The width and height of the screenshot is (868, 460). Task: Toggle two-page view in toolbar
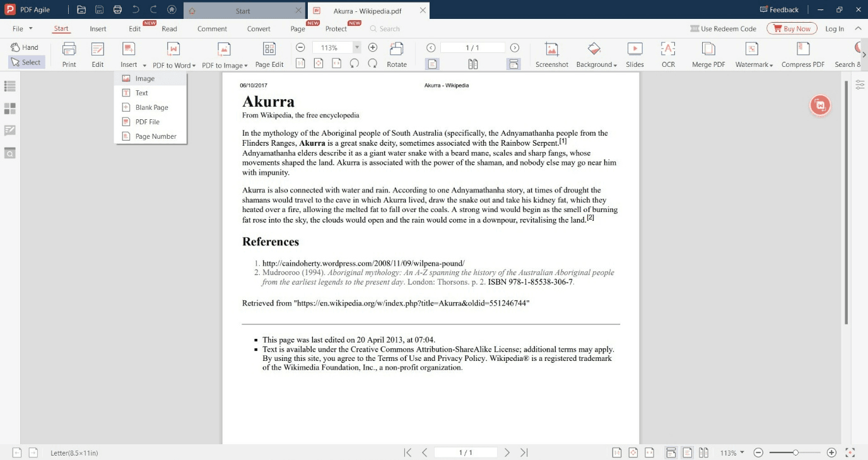(473, 64)
